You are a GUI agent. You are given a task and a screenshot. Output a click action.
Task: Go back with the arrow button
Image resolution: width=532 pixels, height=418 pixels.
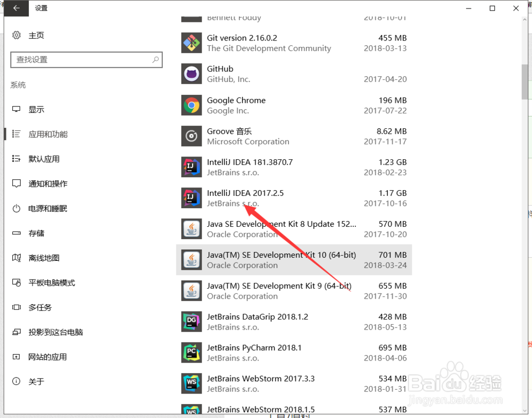[x=16, y=8]
